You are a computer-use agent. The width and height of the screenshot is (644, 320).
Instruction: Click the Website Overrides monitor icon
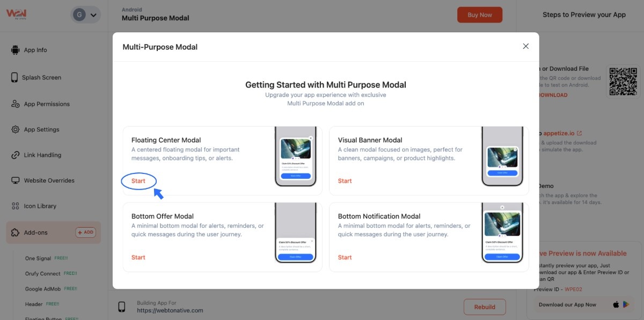[15, 180]
